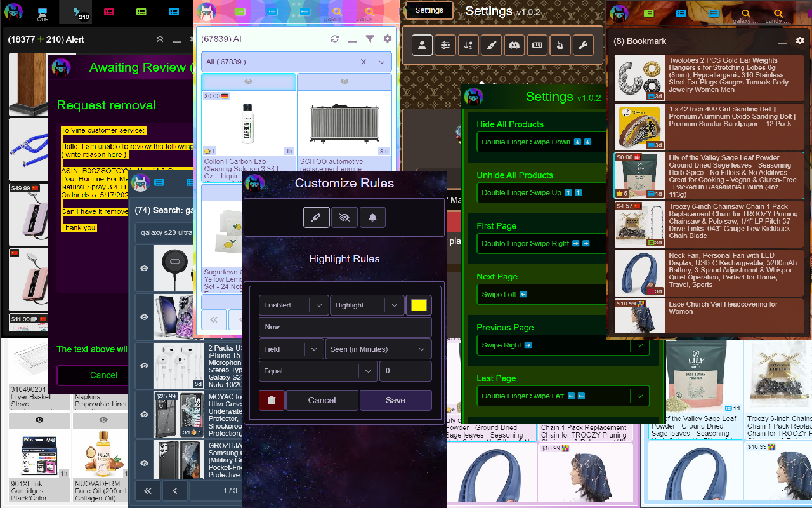The height and width of the screenshot is (508, 812).
Task: Open the Previous Page gesture dropdown
Action: point(563,345)
